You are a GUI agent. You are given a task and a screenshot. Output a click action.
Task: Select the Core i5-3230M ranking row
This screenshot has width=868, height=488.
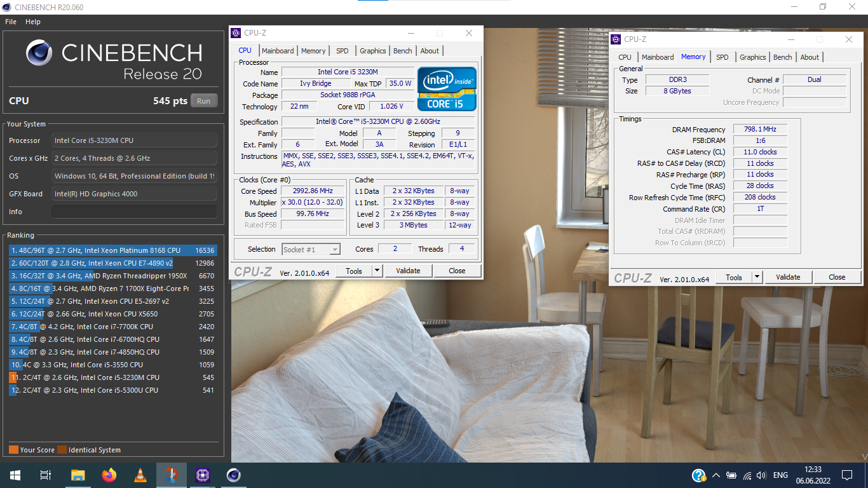(112, 377)
